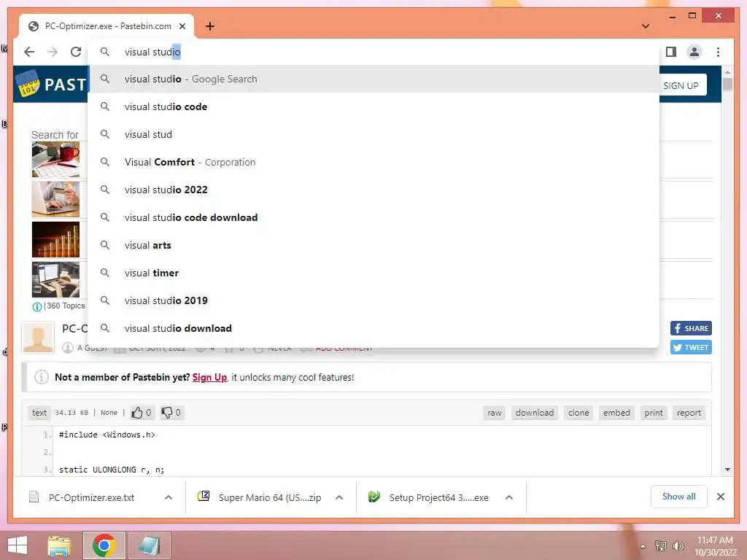
Task: Open the tab search chevron
Action: pyautogui.click(x=646, y=26)
